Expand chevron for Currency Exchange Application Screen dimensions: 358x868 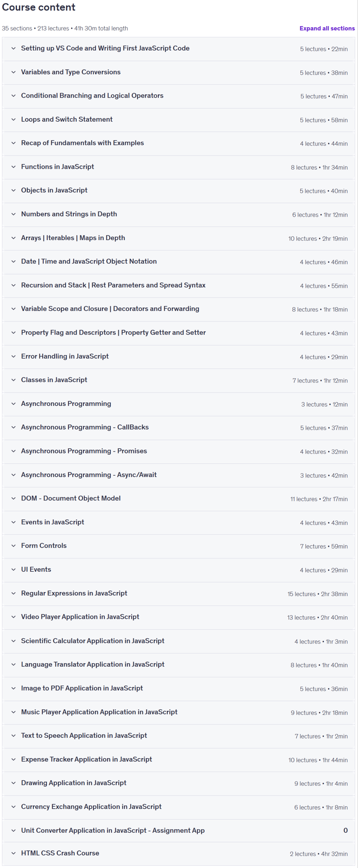point(14,807)
